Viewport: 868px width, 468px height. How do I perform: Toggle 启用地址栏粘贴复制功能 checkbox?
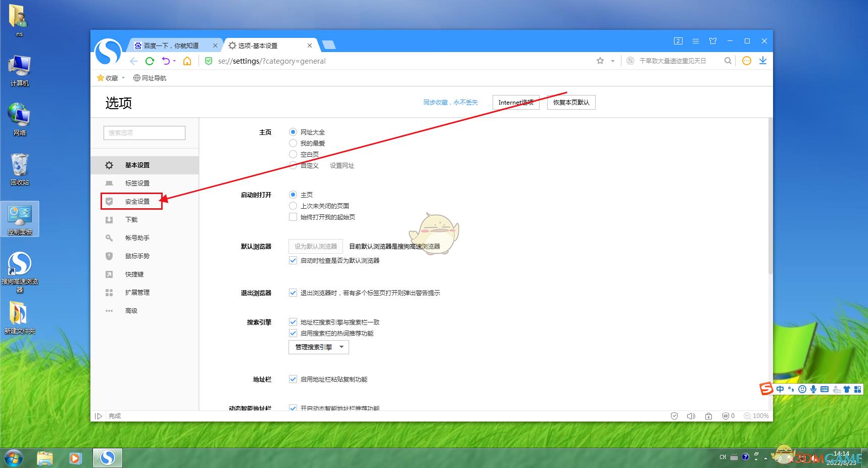click(x=293, y=379)
